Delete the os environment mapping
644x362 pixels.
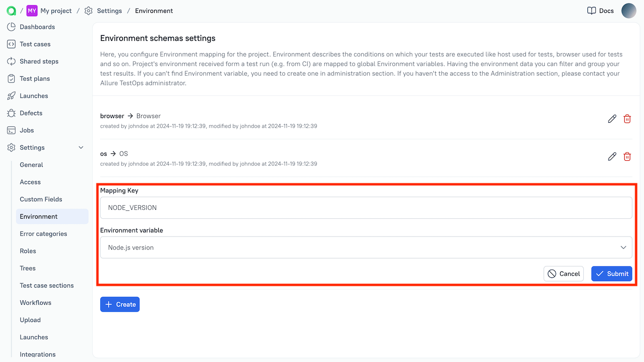tap(627, 156)
